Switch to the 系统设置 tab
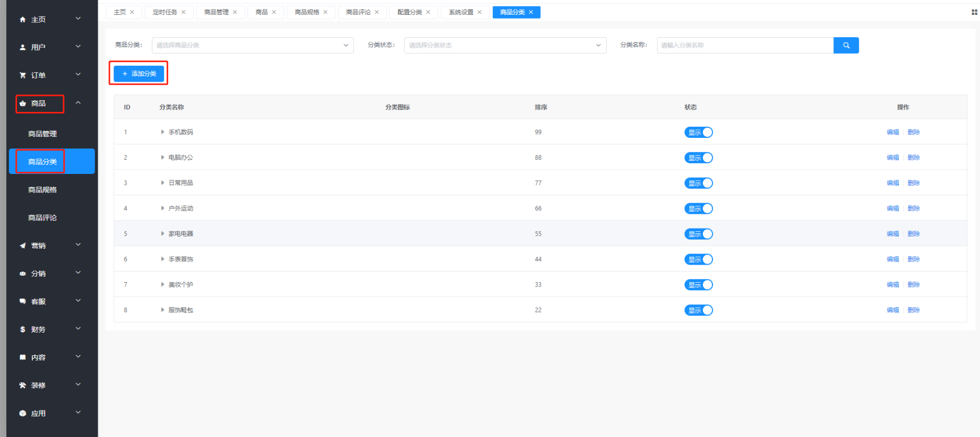This screenshot has width=980, height=437. [461, 12]
